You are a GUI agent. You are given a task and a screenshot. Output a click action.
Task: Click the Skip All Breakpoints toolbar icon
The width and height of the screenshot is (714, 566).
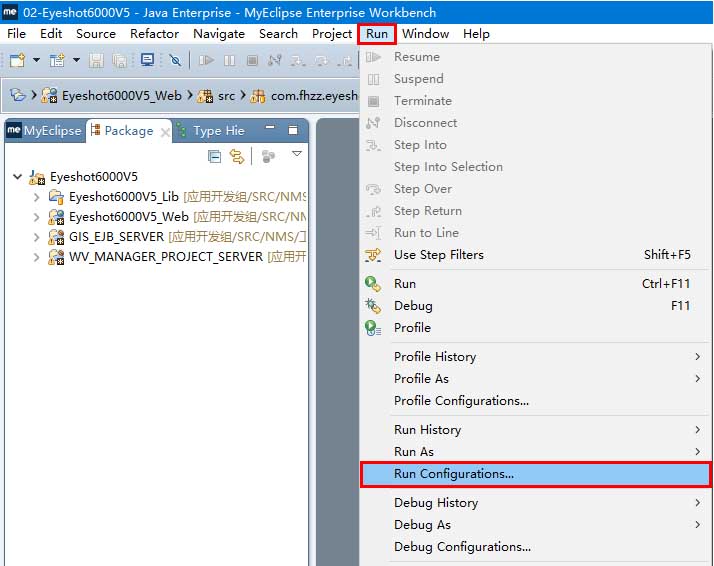[175, 60]
